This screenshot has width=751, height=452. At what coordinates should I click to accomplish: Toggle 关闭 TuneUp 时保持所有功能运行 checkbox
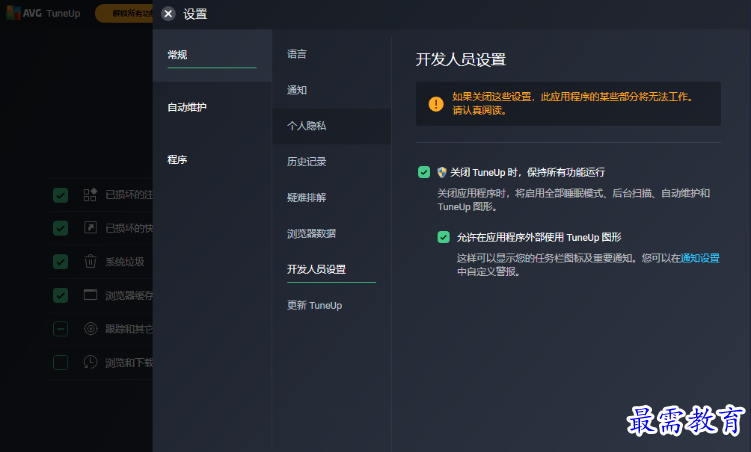pos(424,172)
